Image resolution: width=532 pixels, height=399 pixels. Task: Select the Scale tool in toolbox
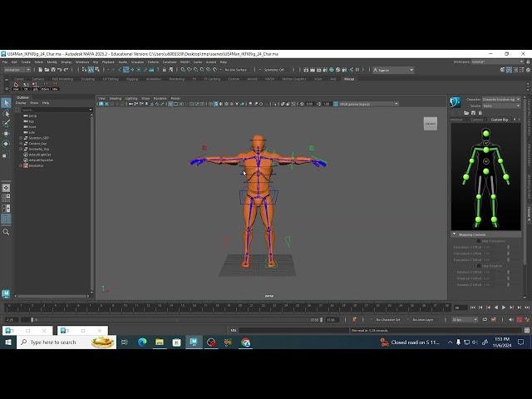click(6, 155)
